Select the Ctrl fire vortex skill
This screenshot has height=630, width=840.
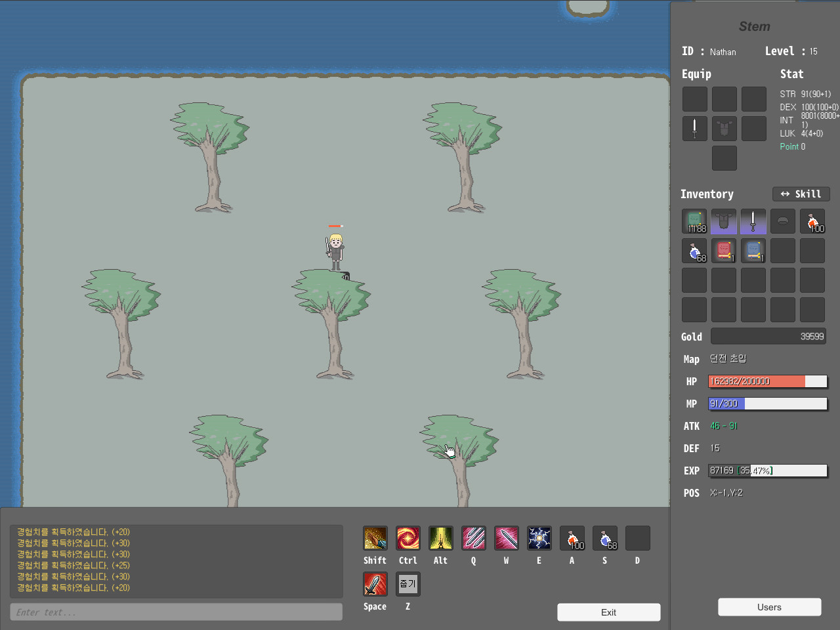point(408,537)
